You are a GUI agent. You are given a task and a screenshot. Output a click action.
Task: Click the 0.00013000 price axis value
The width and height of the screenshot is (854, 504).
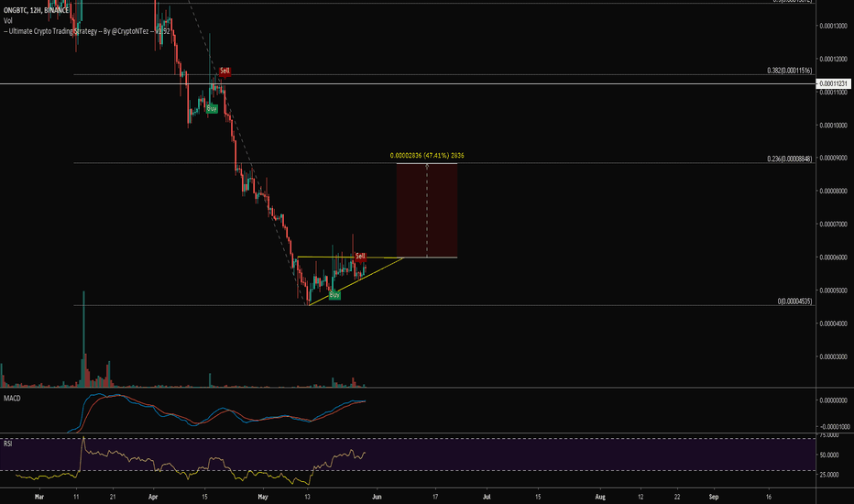coord(833,27)
